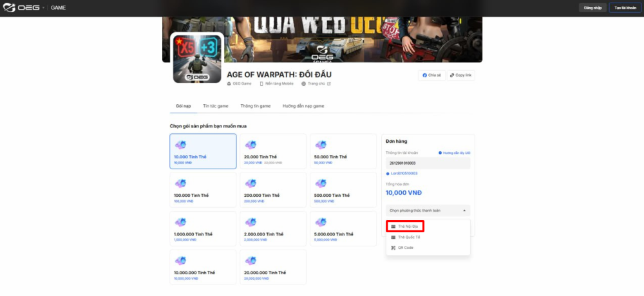Viewport: 644px width, 296px height.
Task: Select the 500.000 Tinh Thể package
Action: point(343,190)
